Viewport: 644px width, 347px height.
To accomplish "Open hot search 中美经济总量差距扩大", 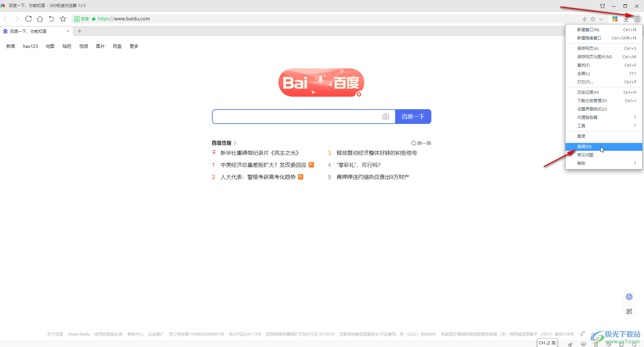I will coord(264,165).
